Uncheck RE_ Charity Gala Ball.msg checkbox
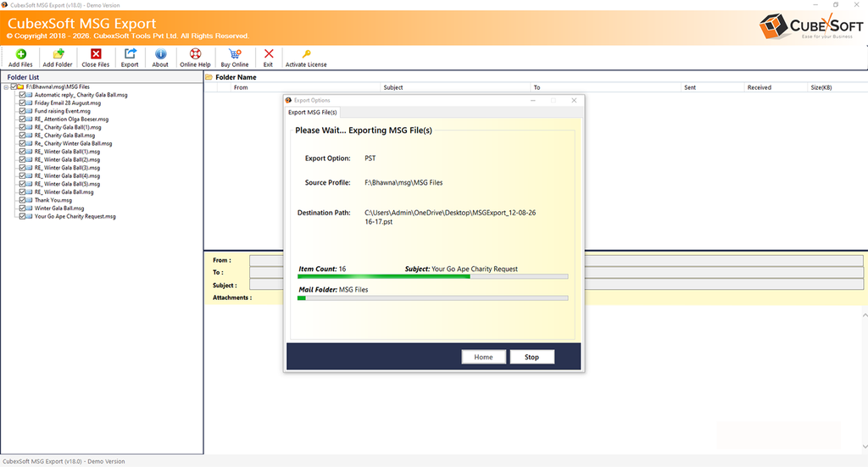 [x=22, y=136]
